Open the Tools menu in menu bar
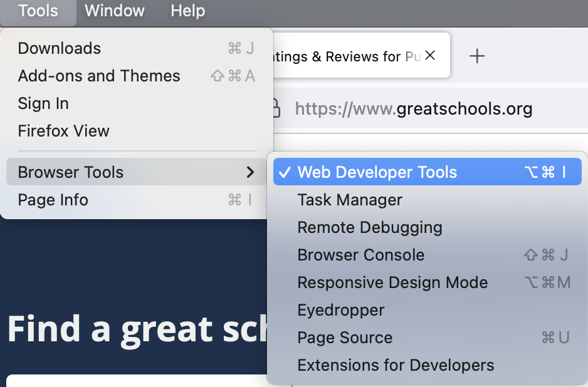This screenshot has height=387, width=588. pyautogui.click(x=38, y=11)
